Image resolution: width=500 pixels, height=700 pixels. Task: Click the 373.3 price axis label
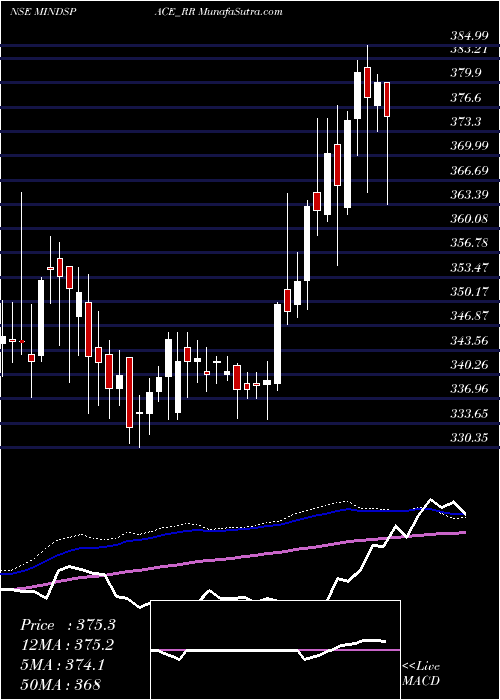[466, 121]
